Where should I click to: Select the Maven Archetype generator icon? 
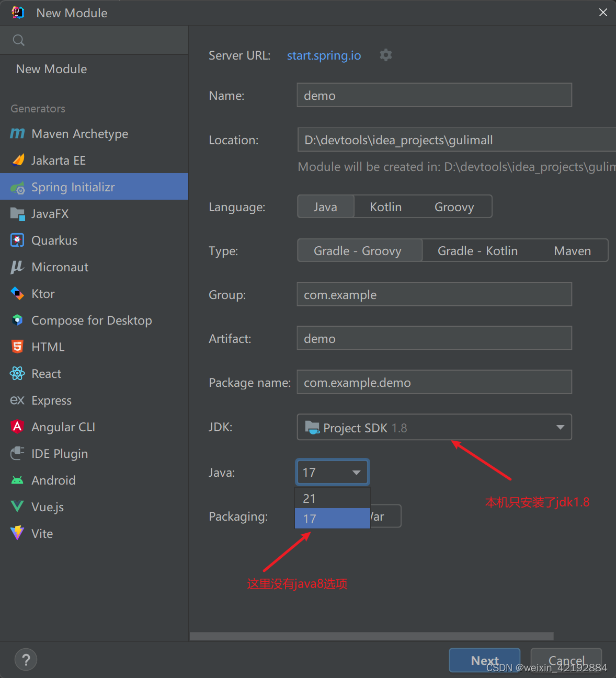tap(17, 134)
